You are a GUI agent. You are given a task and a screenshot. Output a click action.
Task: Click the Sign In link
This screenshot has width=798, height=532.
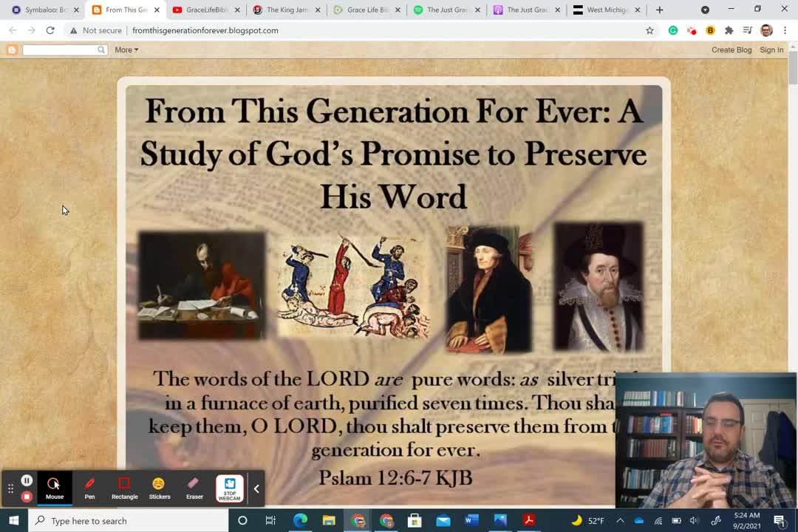click(x=771, y=50)
